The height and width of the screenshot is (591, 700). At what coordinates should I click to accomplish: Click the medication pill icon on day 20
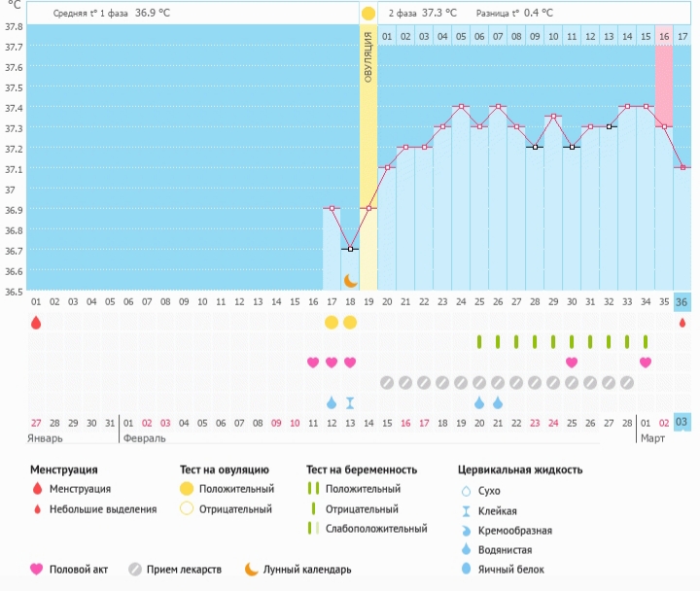[x=387, y=382]
